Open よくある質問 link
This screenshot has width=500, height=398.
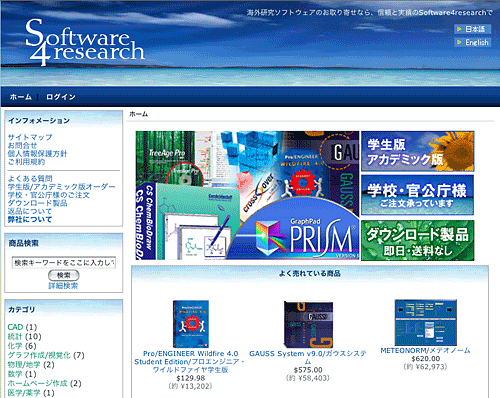click(30, 178)
